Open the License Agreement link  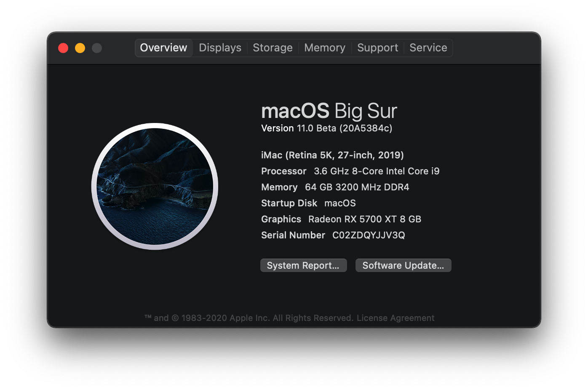396,318
